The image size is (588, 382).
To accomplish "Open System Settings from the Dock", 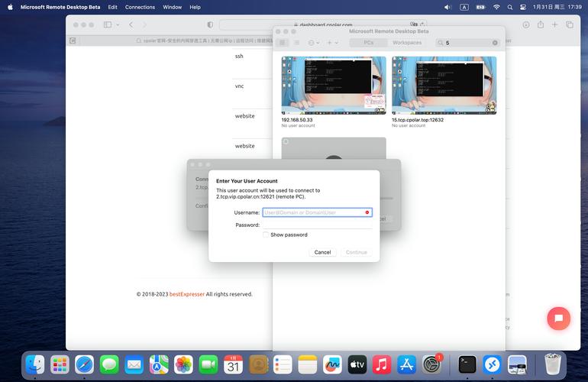I will pyautogui.click(x=434, y=364).
